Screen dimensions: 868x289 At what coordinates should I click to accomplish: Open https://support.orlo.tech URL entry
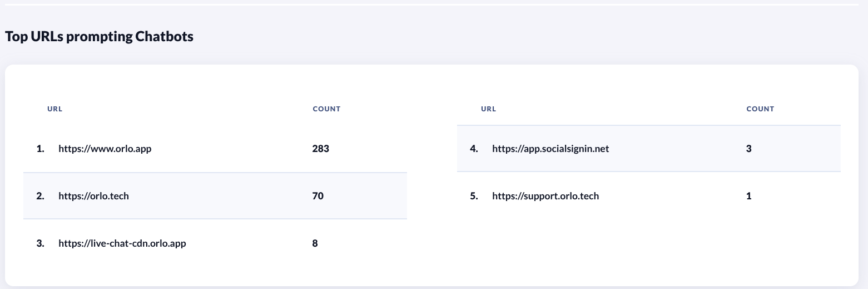point(545,196)
